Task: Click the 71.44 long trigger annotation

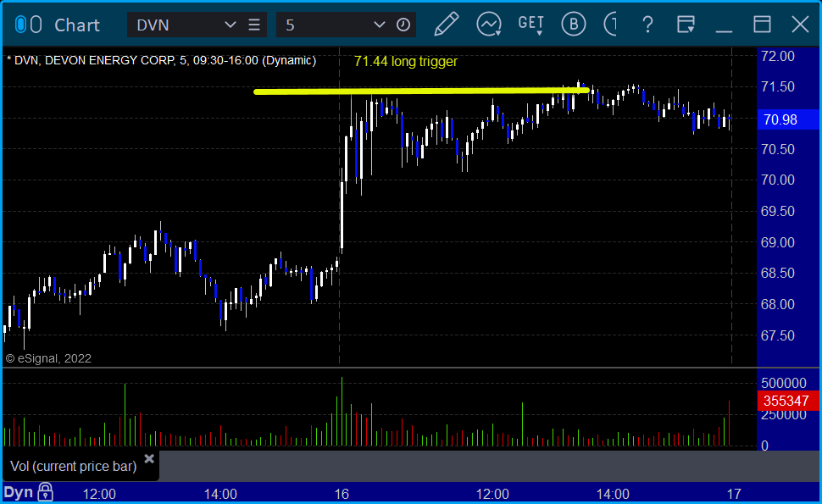Action: tap(406, 61)
